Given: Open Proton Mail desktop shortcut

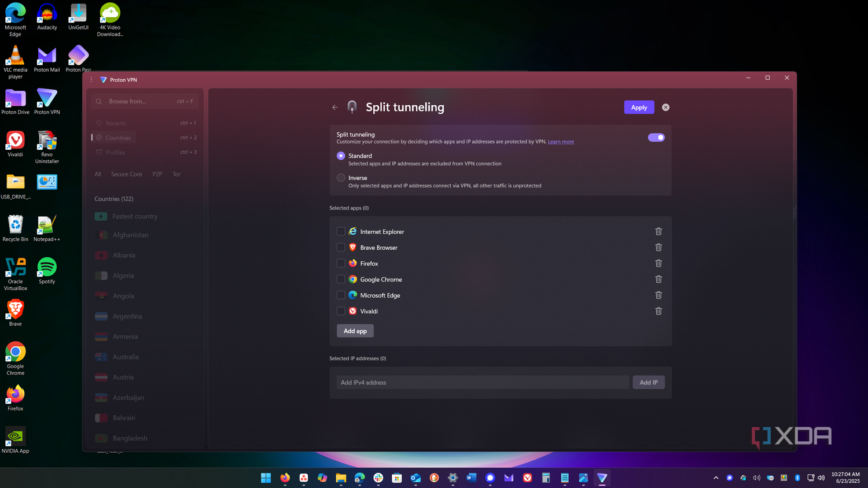Looking at the screenshot, I should [x=47, y=59].
